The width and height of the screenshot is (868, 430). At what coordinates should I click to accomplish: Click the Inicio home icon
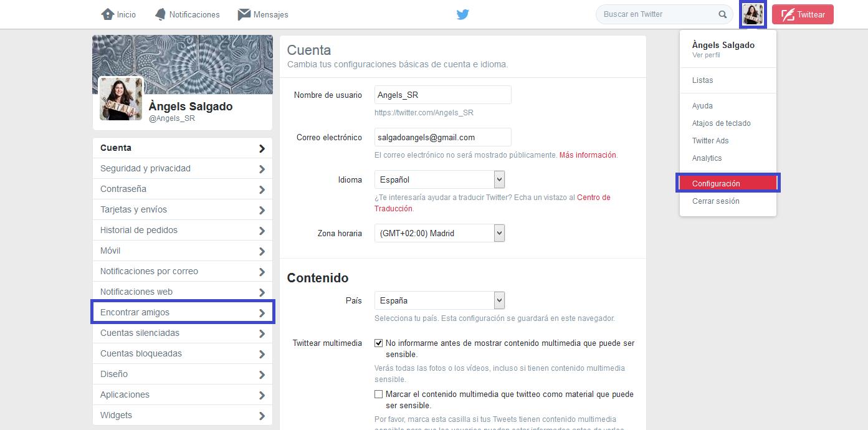pyautogui.click(x=107, y=14)
